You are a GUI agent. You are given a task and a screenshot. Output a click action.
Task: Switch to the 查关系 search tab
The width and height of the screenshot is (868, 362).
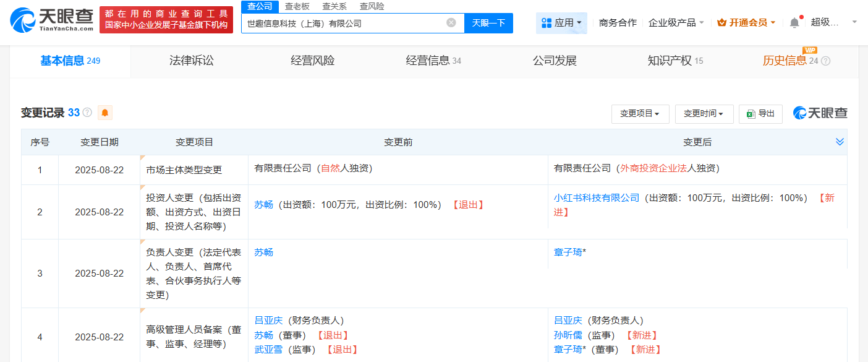tap(334, 6)
